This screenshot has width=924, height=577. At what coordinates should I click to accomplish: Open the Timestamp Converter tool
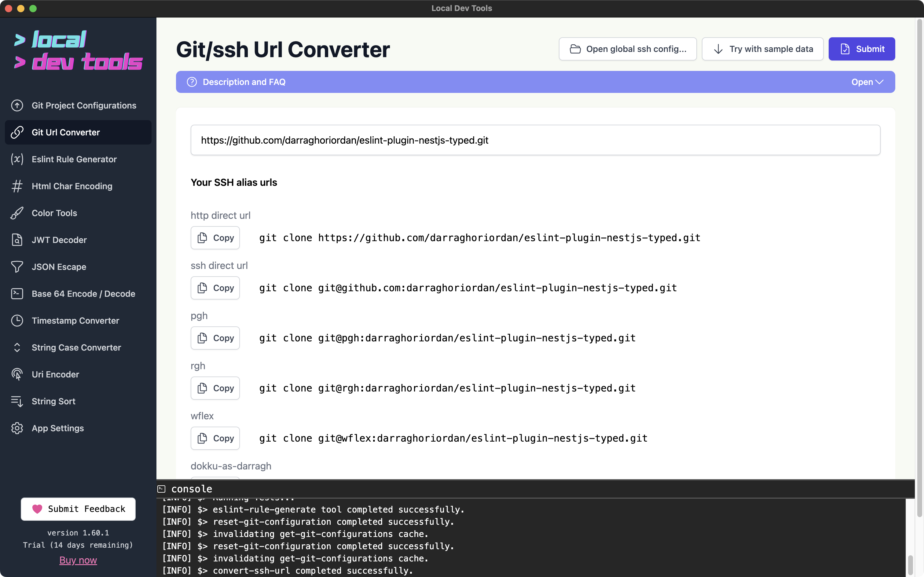pyautogui.click(x=78, y=321)
